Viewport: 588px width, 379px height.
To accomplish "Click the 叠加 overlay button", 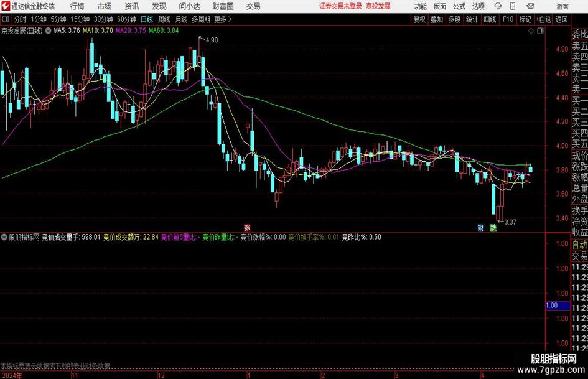I will click(x=437, y=19).
